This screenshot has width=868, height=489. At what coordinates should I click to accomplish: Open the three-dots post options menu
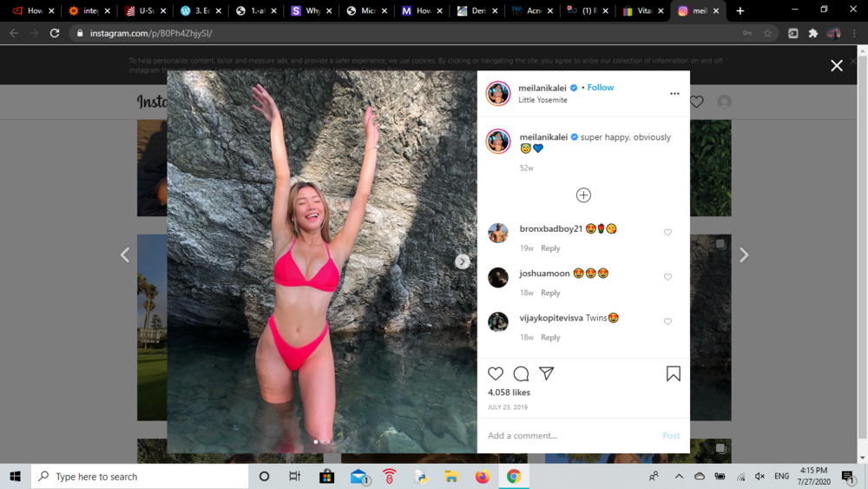(674, 94)
